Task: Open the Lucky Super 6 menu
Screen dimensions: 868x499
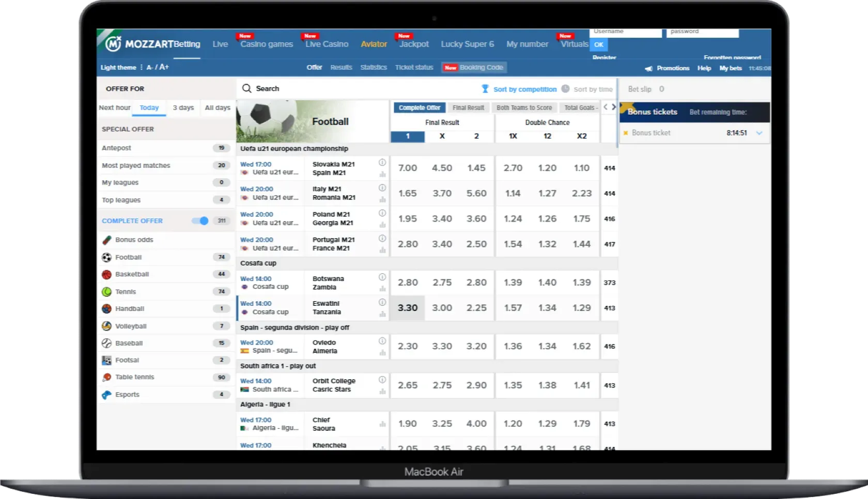Action: (x=468, y=44)
